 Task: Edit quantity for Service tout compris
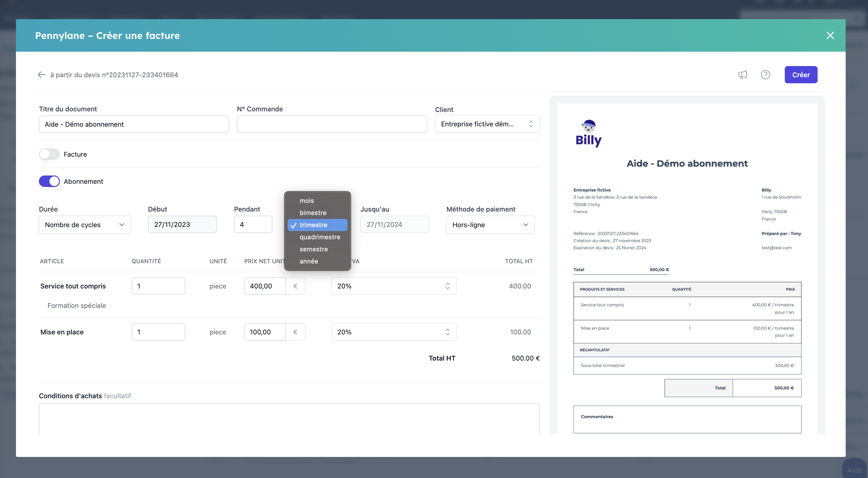tap(158, 286)
